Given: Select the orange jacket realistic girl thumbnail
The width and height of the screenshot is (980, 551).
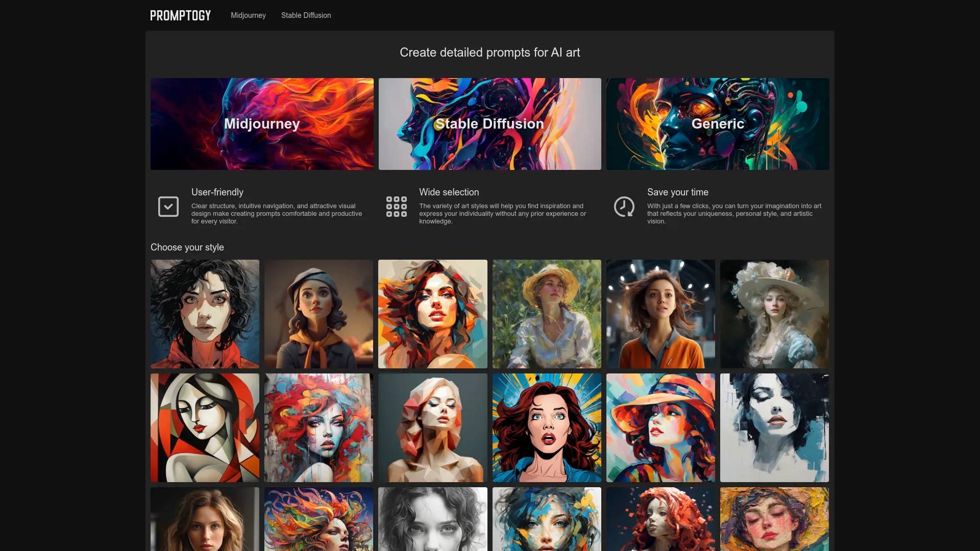Looking at the screenshot, I should coord(660,314).
